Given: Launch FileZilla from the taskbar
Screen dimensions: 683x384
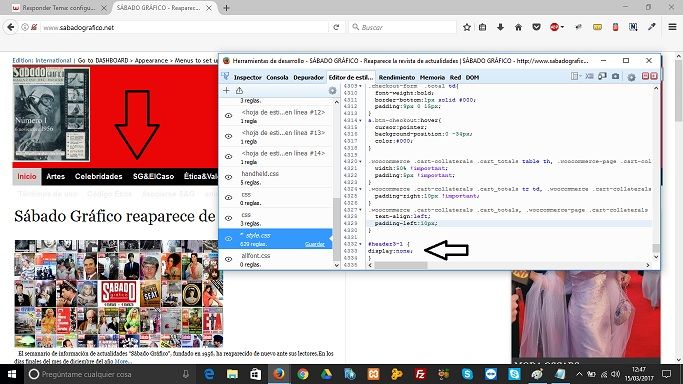Looking at the screenshot, I should pyautogui.click(x=420, y=374).
